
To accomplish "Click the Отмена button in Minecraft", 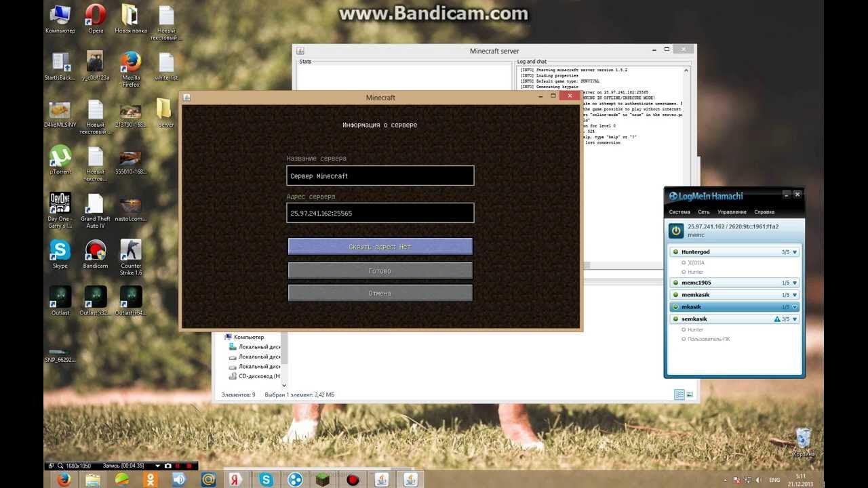I will coord(380,293).
